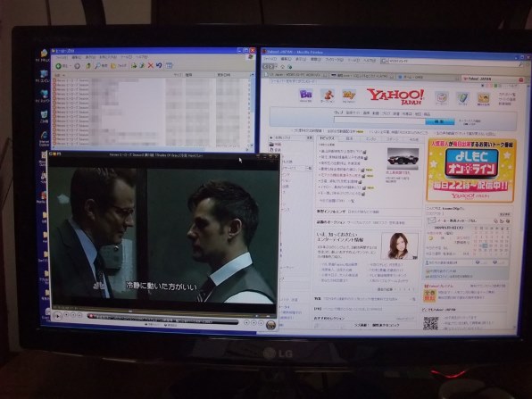Screen dimensions: 532x399
Task: Click the Copy To icon in Explorer toolbar
Action: click(142, 65)
